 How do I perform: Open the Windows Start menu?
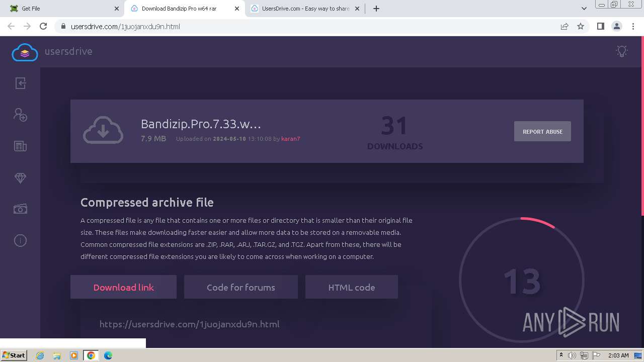(x=14, y=355)
